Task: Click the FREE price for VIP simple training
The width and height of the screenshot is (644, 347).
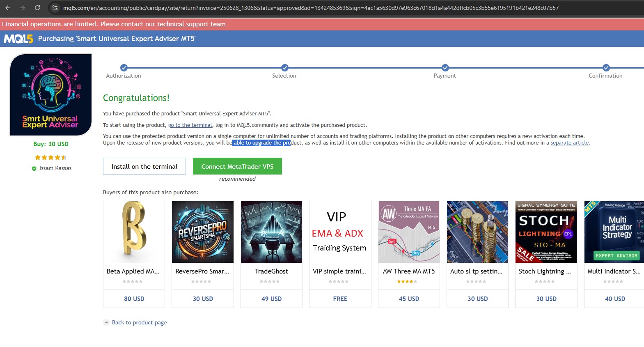Action: (x=340, y=299)
